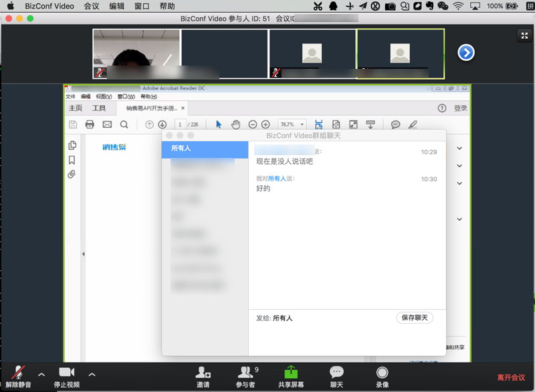Start recording with 录像 button

click(x=382, y=377)
